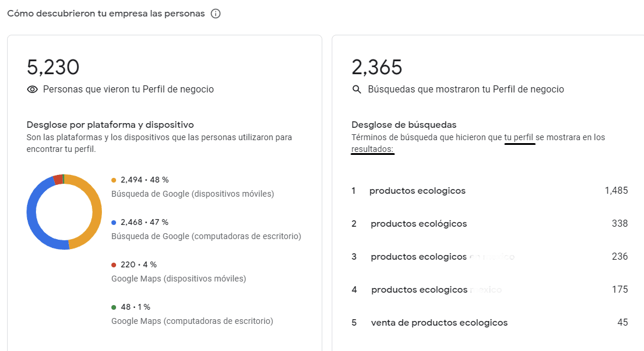Click the 'Desglose de búsquedas' heading

tap(404, 125)
